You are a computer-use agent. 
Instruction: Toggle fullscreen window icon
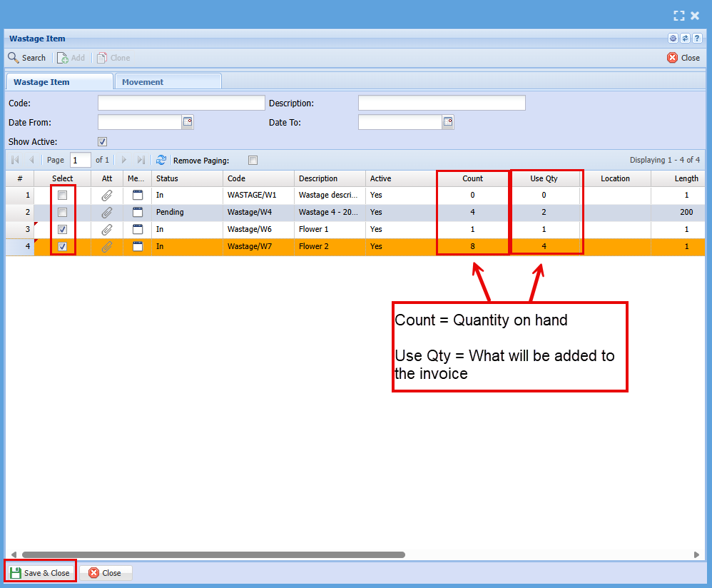coord(679,16)
